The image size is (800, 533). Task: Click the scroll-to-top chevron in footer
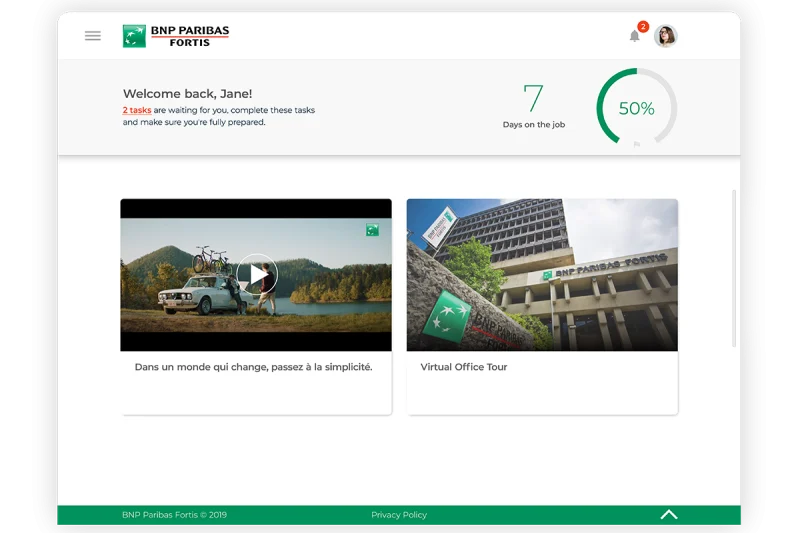669,515
